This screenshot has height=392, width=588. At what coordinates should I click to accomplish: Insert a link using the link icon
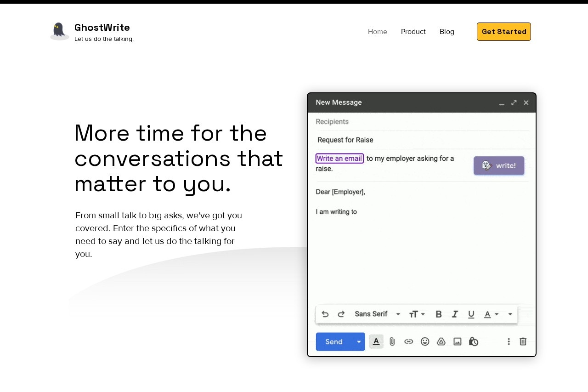click(x=408, y=341)
